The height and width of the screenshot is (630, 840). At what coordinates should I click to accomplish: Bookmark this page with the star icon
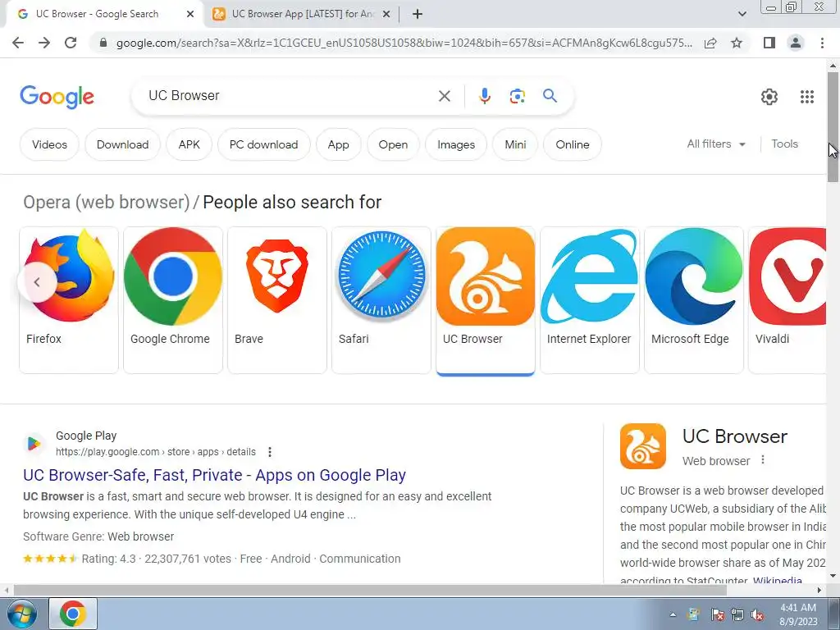pyautogui.click(x=737, y=43)
